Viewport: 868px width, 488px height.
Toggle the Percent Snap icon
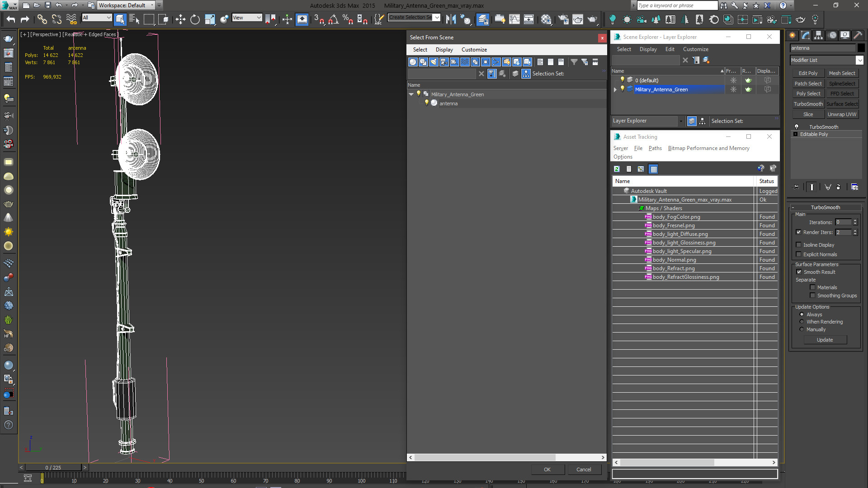tap(348, 19)
